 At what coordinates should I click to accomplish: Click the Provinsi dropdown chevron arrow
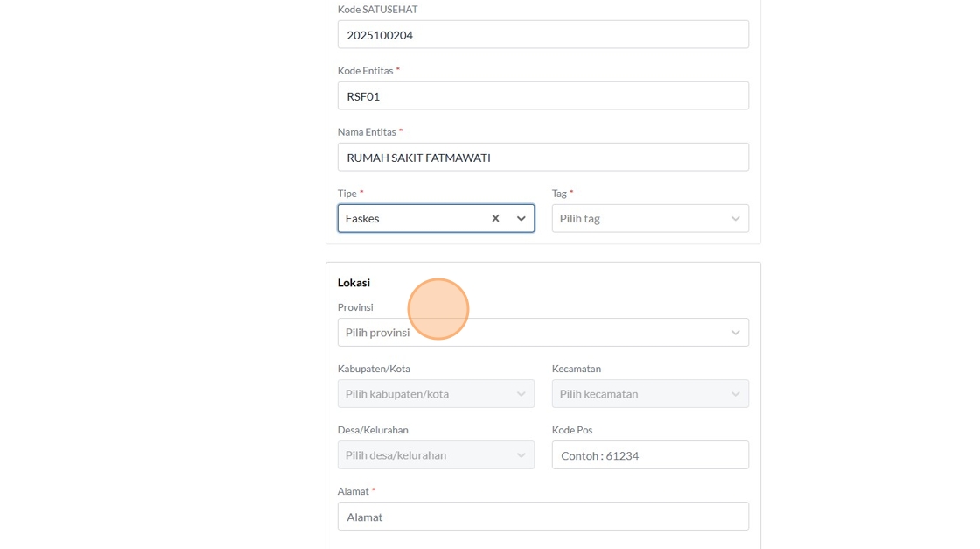click(736, 333)
